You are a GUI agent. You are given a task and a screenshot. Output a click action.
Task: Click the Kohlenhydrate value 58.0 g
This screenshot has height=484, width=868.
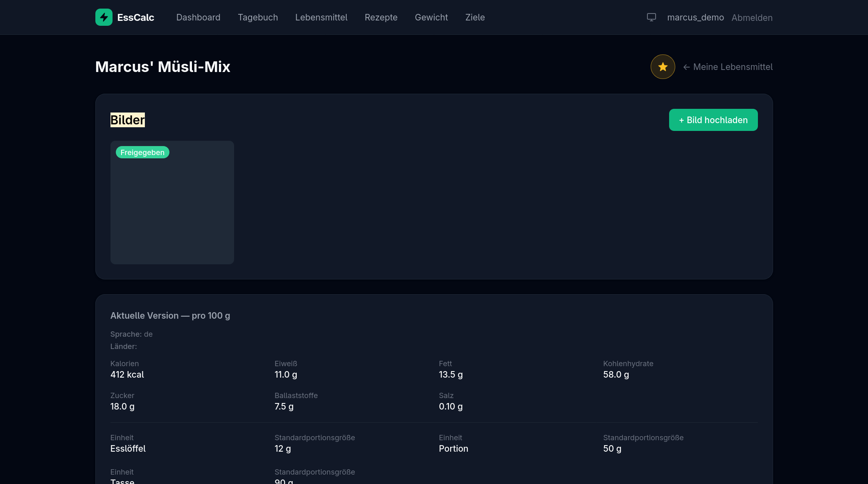pos(616,374)
